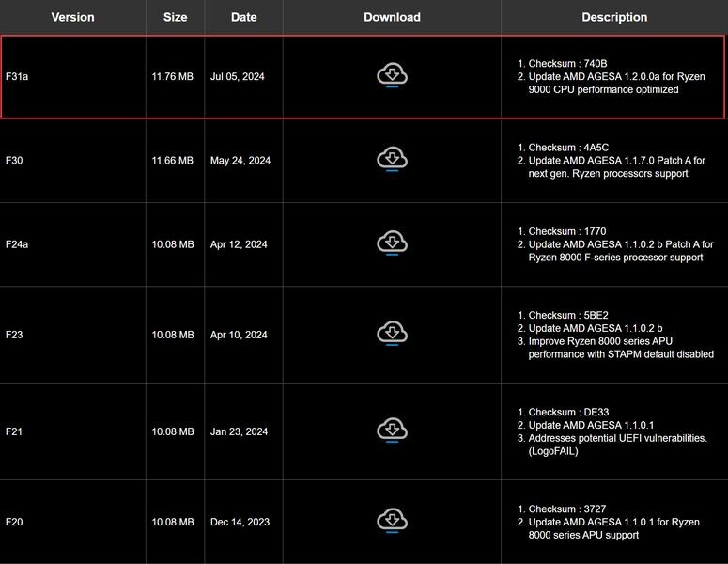The image size is (728, 564).
Task: Download BIOS version F23
Action: (x=393, y=334)
